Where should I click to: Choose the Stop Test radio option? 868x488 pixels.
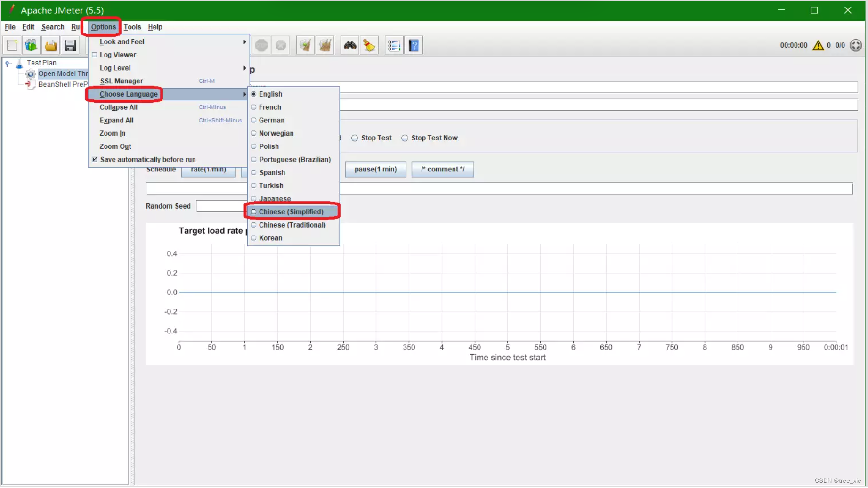point(371,138)
